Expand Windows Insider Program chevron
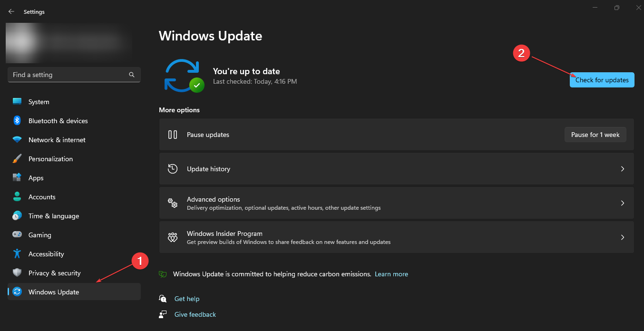Viewport: 644px width, 331px height. 623,237
